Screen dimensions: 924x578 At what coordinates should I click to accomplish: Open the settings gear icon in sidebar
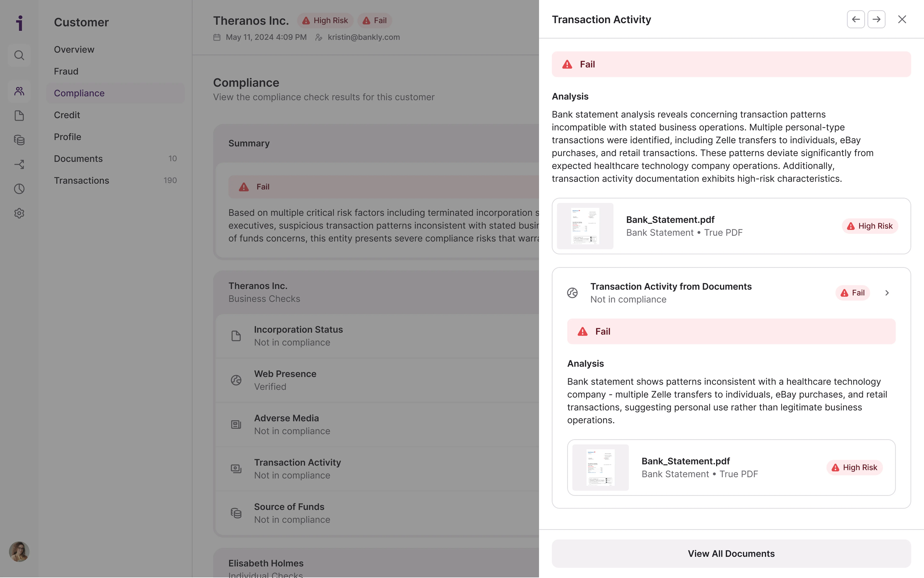click(x=19, y=213)
